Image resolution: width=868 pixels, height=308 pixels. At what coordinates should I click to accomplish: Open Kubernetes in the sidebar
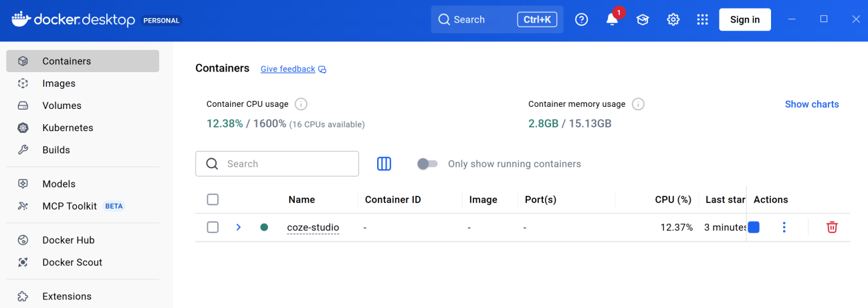tap(83, 128)
